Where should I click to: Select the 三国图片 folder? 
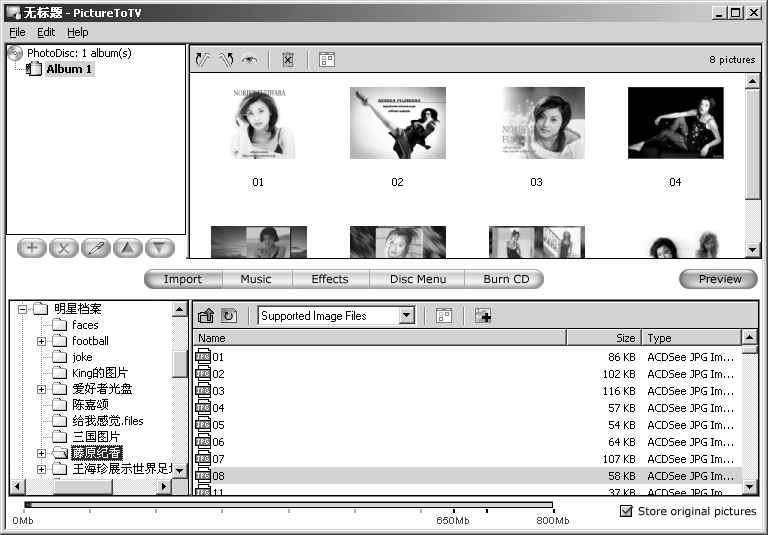click(x=96, y=437)
